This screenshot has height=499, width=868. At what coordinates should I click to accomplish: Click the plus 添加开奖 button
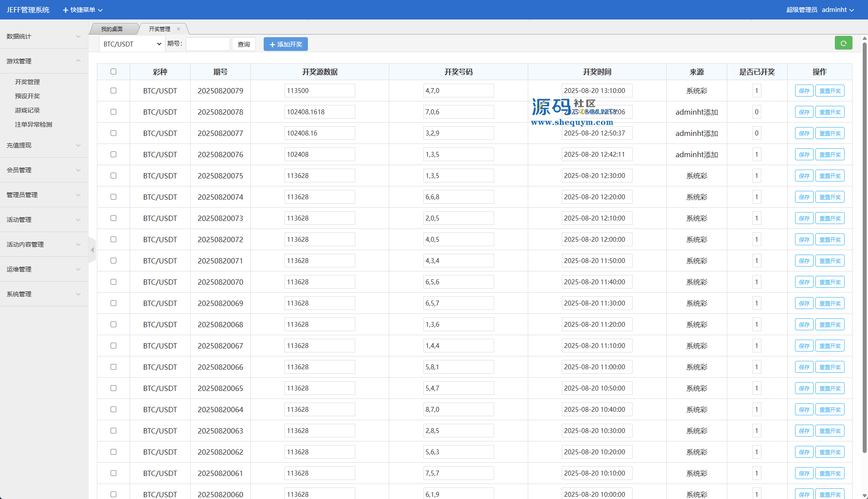(x=285, y=44)
